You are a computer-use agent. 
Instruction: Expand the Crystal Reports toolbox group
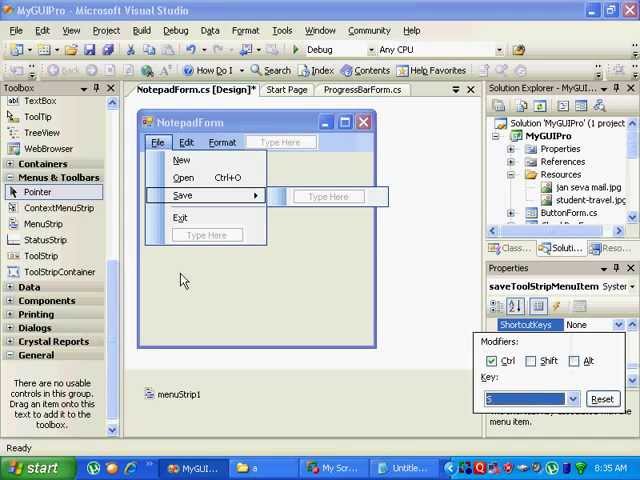click(10, 342)
